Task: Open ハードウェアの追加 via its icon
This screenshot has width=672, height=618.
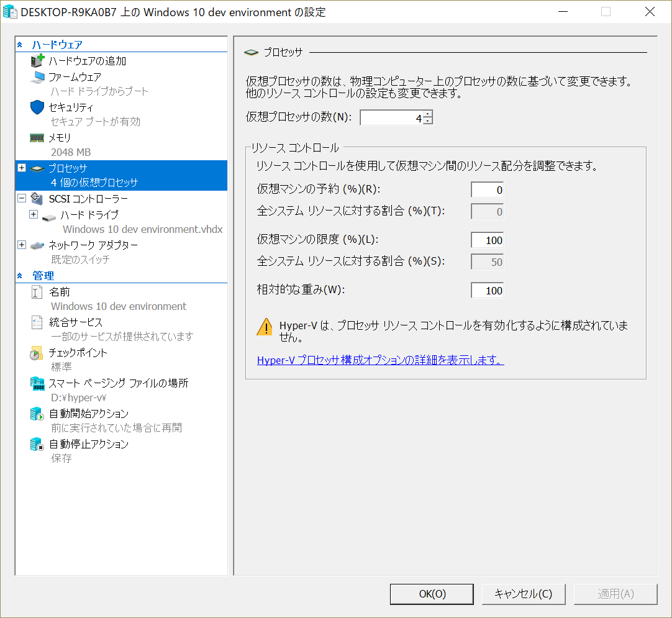Action: click(37, 60)
